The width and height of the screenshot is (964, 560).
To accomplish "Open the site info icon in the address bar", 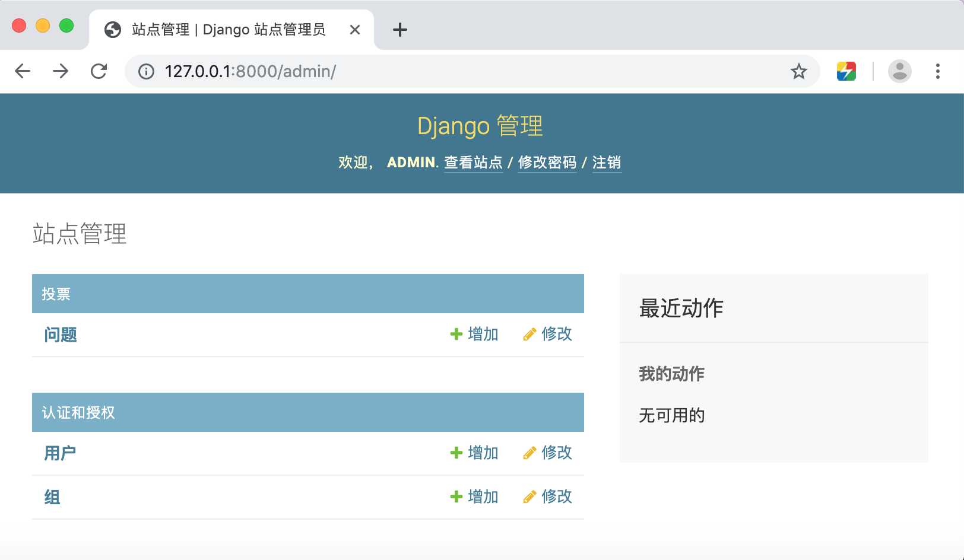I will tap(146, 72).
